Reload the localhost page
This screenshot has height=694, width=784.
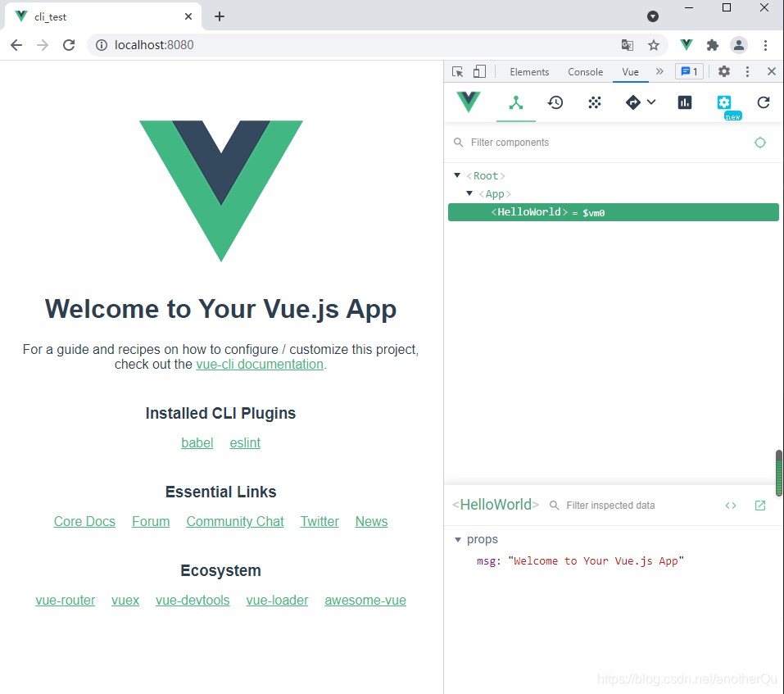pos(69,45)
